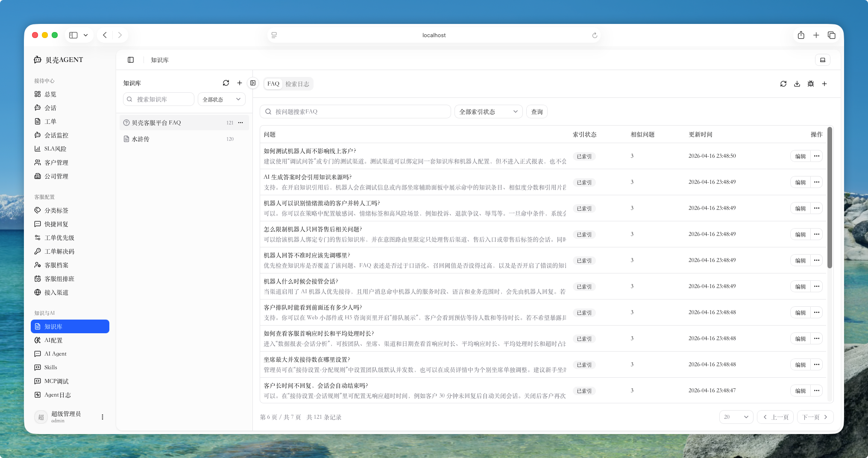Switch to the 检索日志 tab

(x=297, y=84)
